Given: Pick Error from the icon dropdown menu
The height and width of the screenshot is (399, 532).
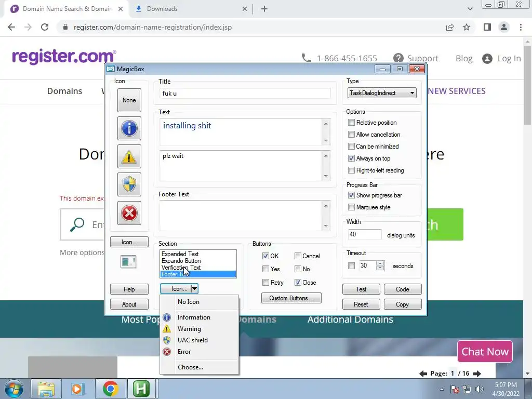Looking at the screenshot, I should pyautogui.click(x=199, y=352).
